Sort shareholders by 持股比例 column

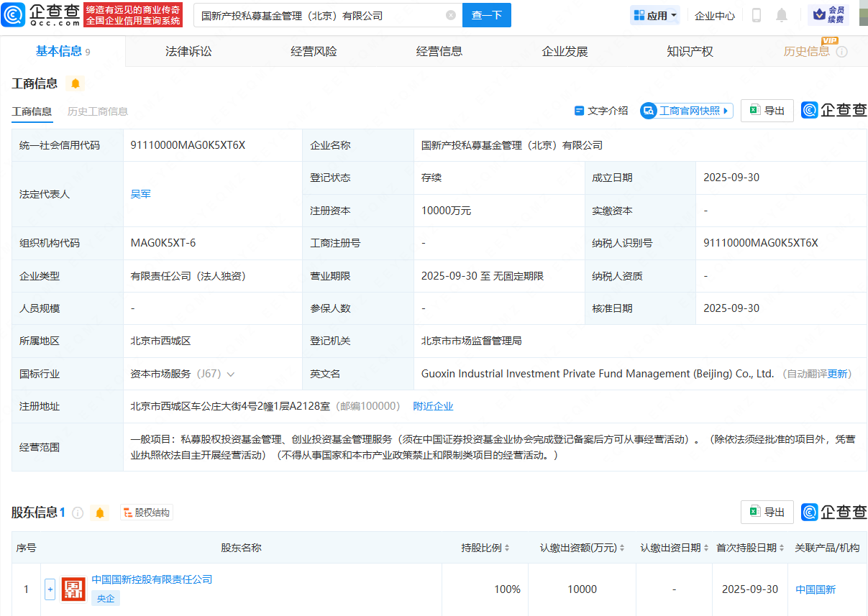point(485,548)
